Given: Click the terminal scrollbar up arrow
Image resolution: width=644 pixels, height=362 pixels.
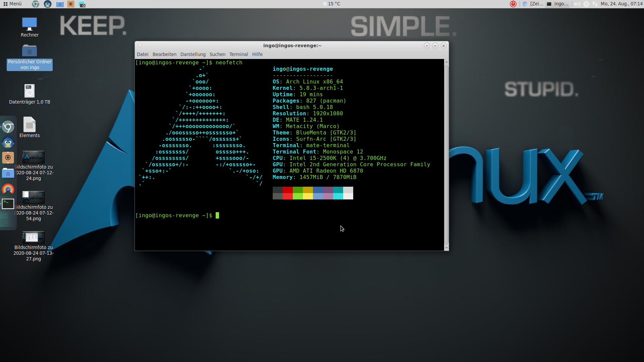Looking at the screenshot, I should (446, 62).
